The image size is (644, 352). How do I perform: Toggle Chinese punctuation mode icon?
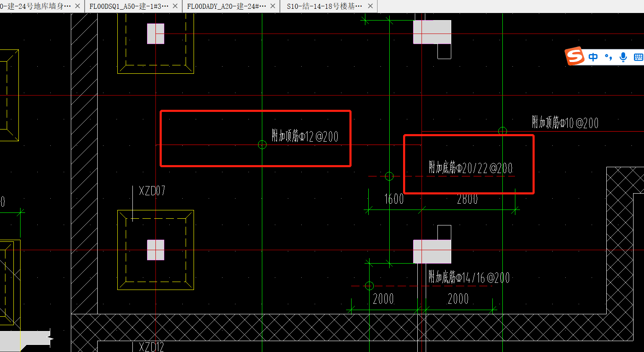click(608, 57)
